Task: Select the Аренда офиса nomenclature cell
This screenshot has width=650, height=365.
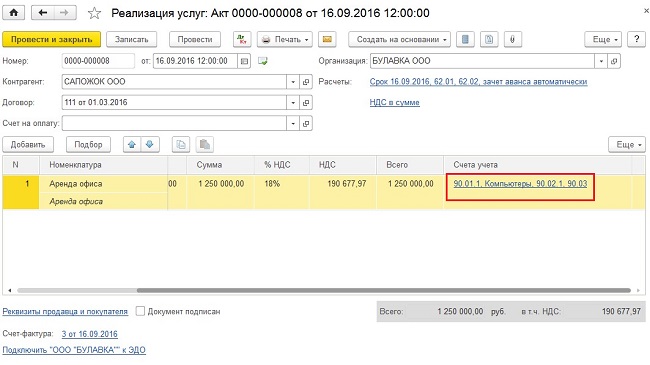Action: tap(104, 184)
